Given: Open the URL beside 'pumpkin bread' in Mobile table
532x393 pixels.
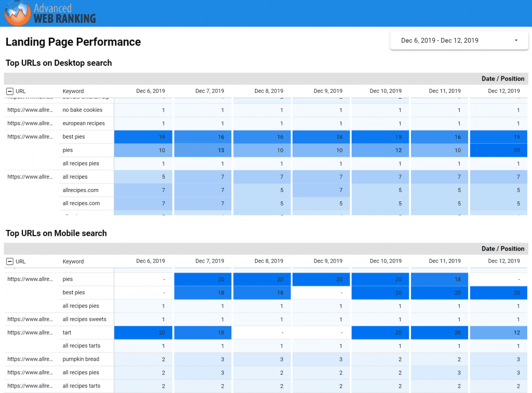Looking at the screenshot, I should tap(30, 359).
